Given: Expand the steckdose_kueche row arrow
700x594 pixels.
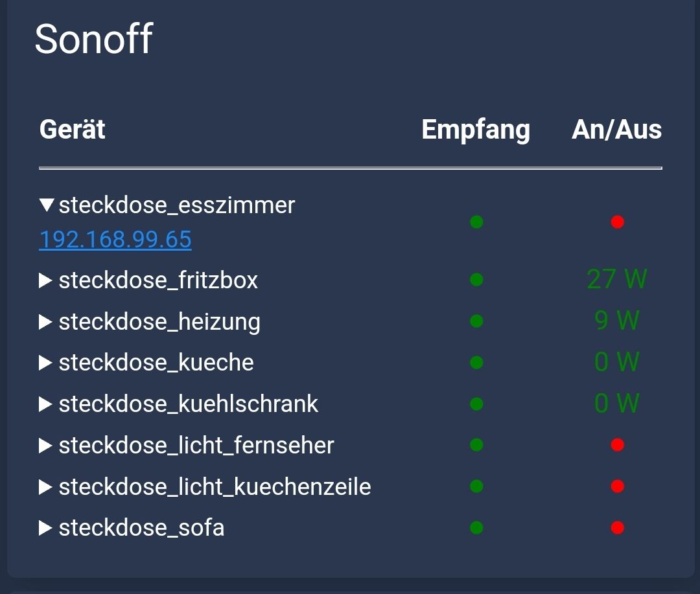Looking at the screenshot, I should 45,363.
